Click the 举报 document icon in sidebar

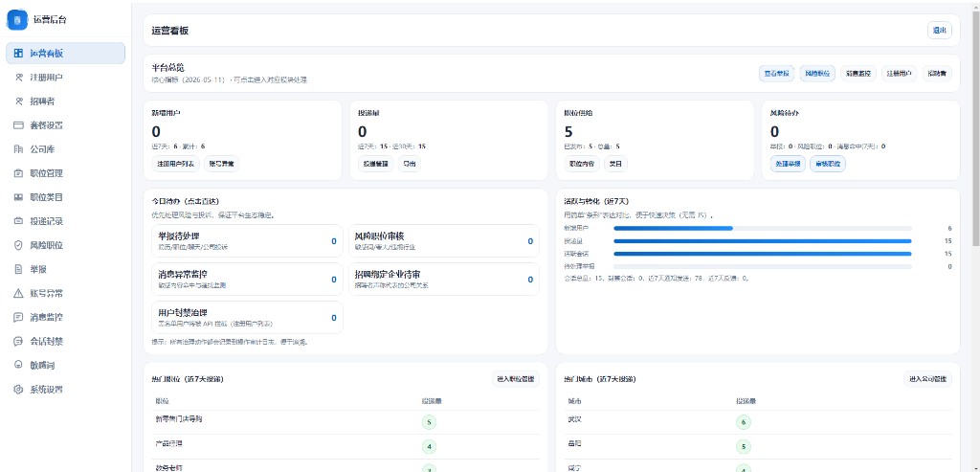19,269
